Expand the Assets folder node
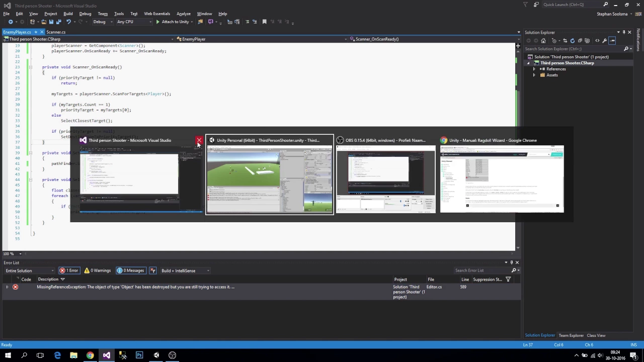 (x=534, y=75)
